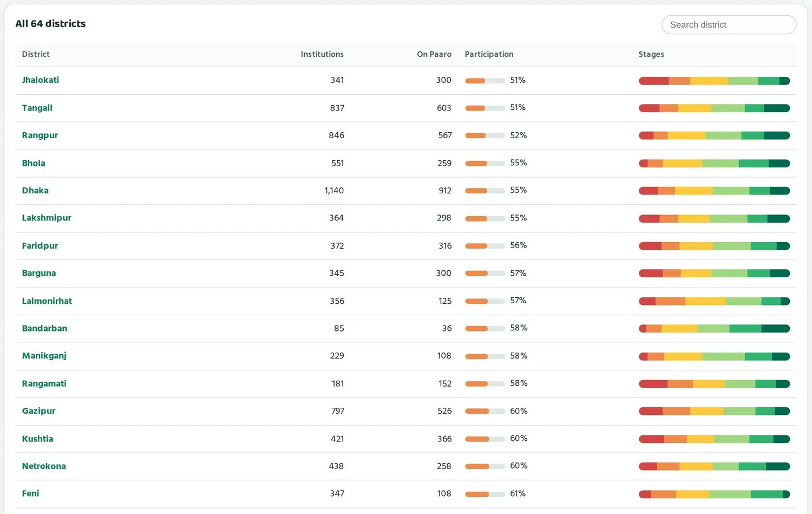Screen dimensions: 812x514
Task: Click the stages color bar for Feni
Action: pos(715,494)
